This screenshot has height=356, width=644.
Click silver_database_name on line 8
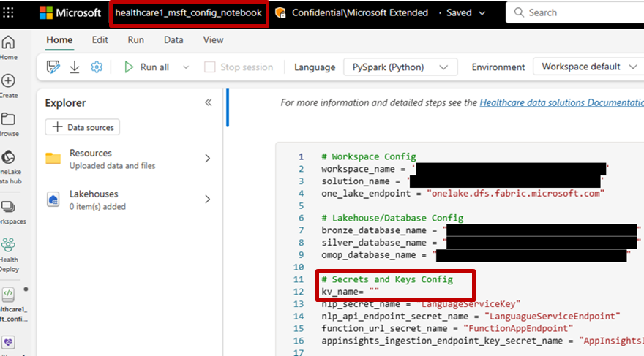click(x=374, y=243)
